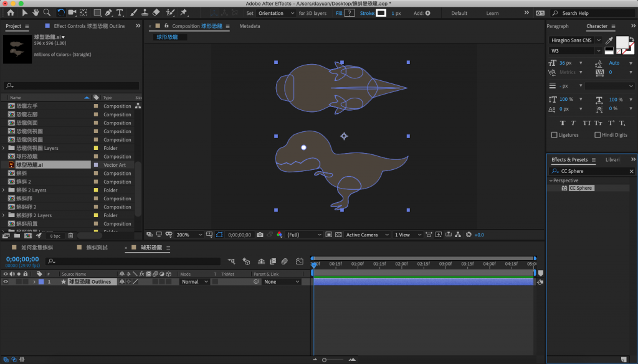Click the Stroke color swatch
Viewport: 638px width, 364px height.
click(380, 13)
